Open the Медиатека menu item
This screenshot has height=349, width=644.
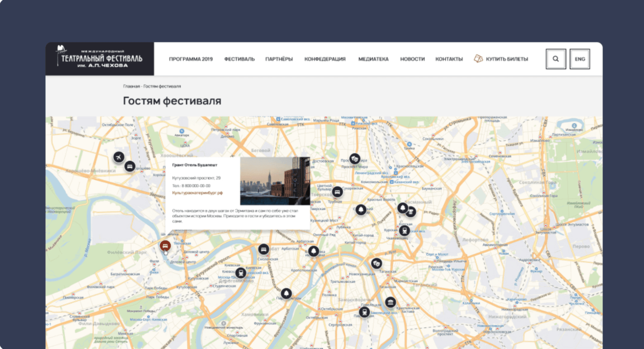tap(373, 59)
